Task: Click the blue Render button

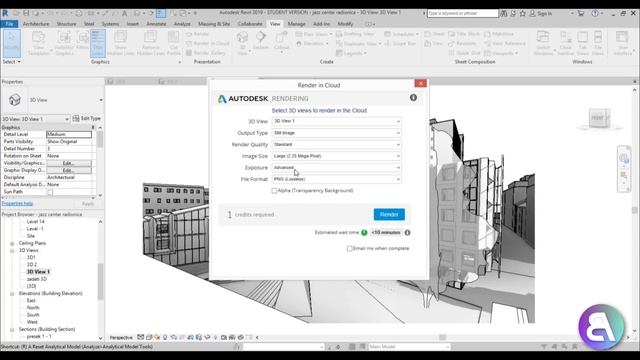Action: pyautogui.click(x=389, y=214)
